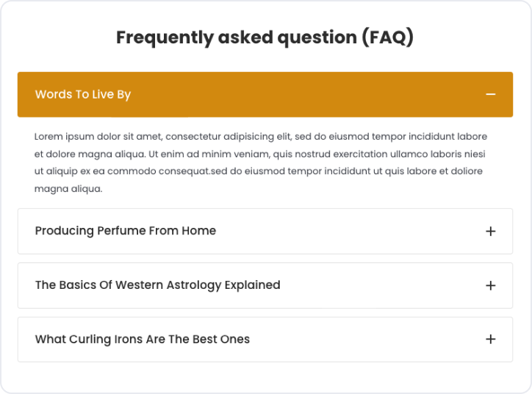Click the answer line starting "et dolore magna"
Viewport: 532px width, 394px height.
point(259,154)
